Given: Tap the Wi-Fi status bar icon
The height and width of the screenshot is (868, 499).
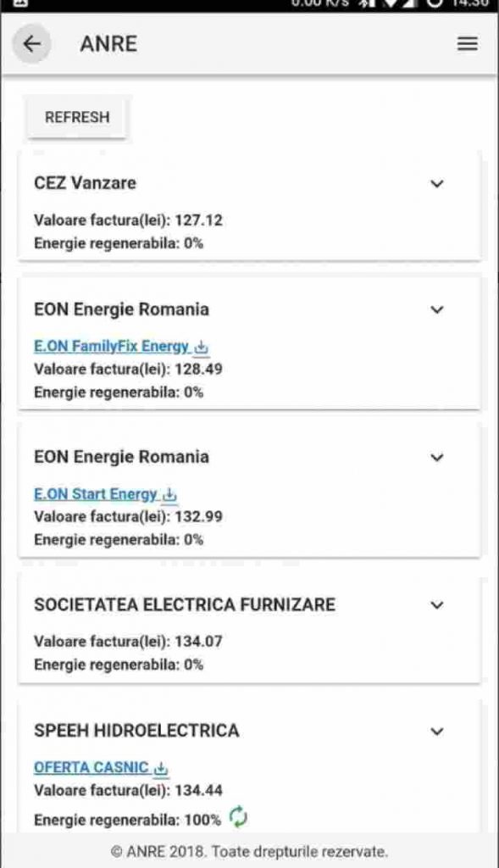Looking at the screenshot, I should (x=393, y=3).
